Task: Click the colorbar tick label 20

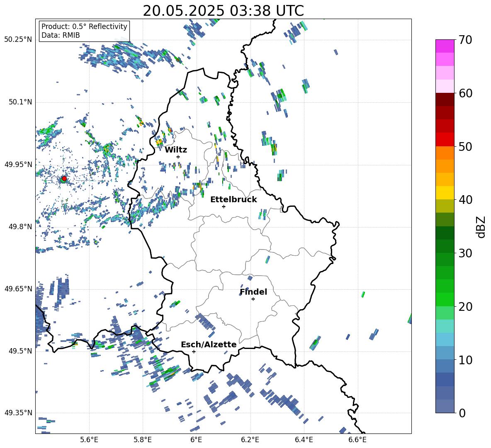Action: point(465,307)
